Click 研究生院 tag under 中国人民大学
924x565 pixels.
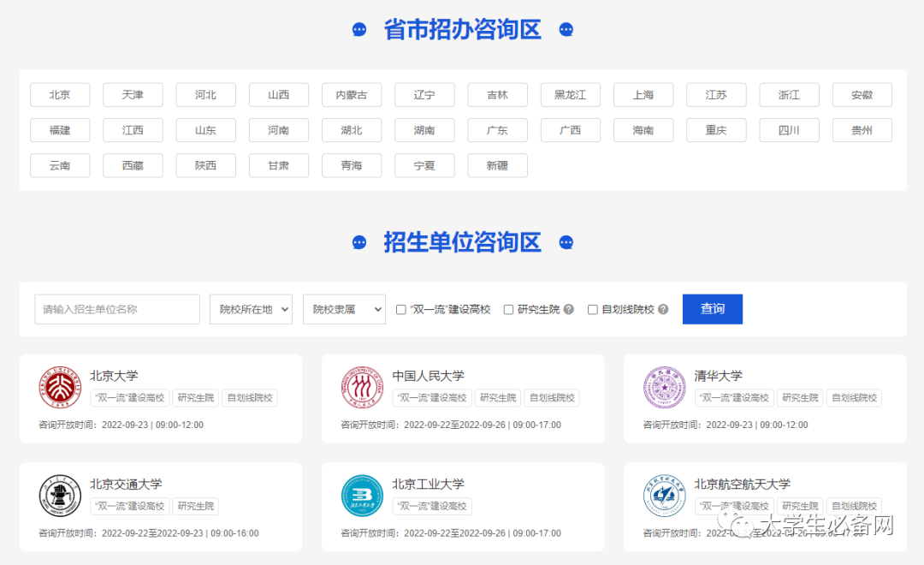[498, 397]
